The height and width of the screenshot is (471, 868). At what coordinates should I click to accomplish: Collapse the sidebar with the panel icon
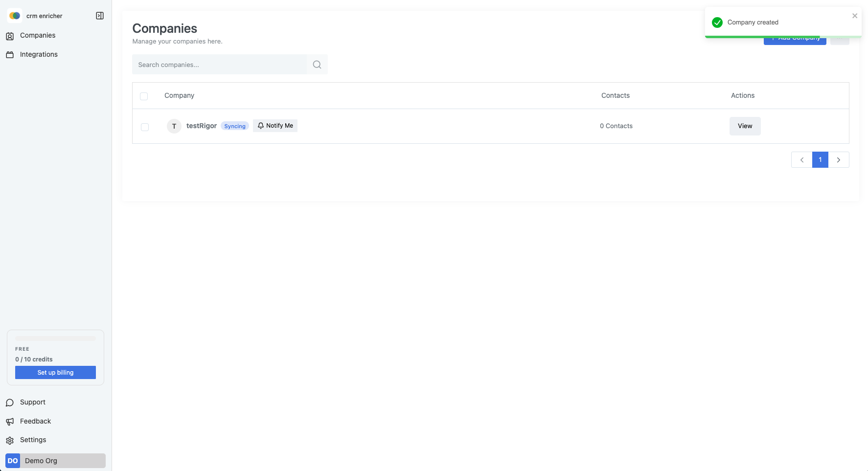pos(100,16)
